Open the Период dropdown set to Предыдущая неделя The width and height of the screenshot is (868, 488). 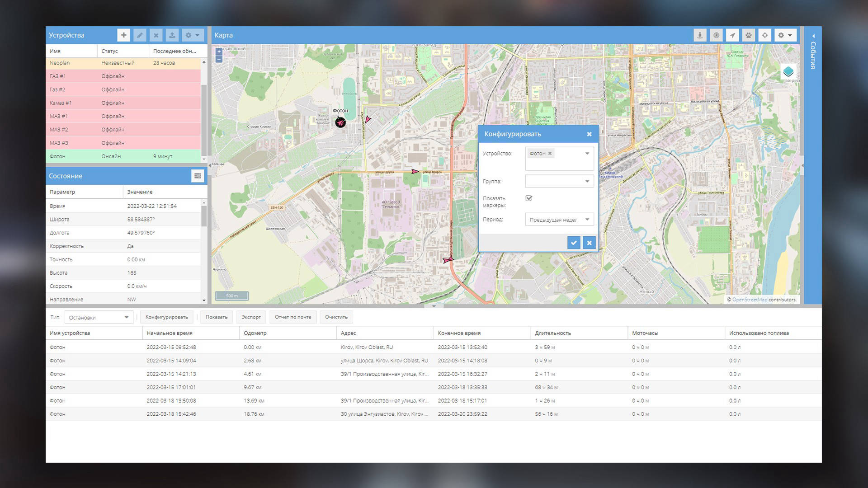586,219
